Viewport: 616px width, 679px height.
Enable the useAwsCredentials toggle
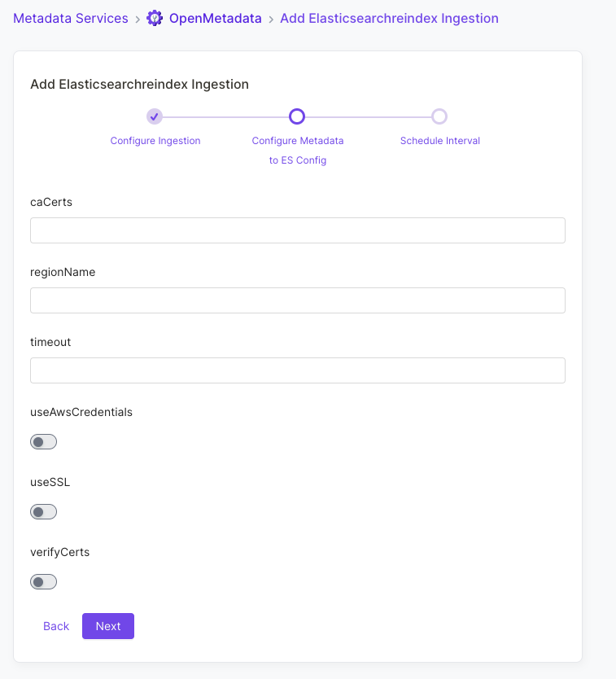pyautogui.click(x=43, y=441)
